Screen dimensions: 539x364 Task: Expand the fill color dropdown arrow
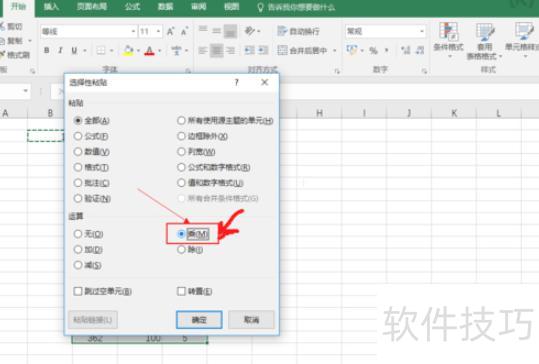pos(138,51)
